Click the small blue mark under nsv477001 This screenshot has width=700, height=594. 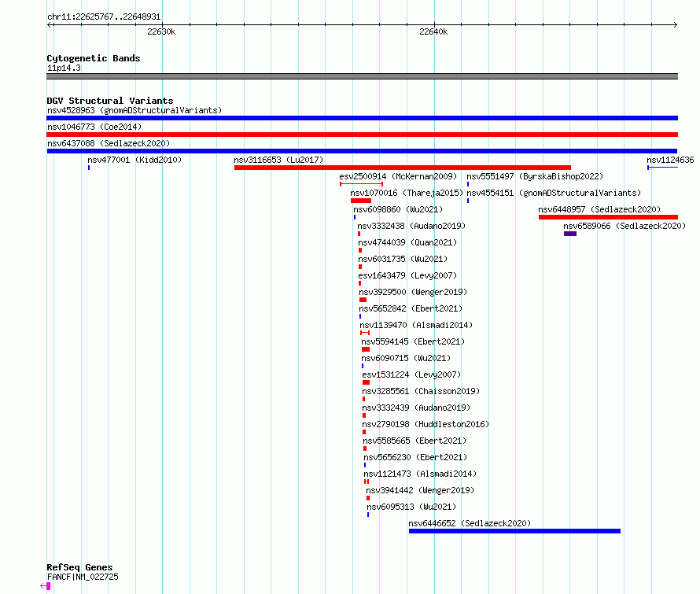(89, 168)
